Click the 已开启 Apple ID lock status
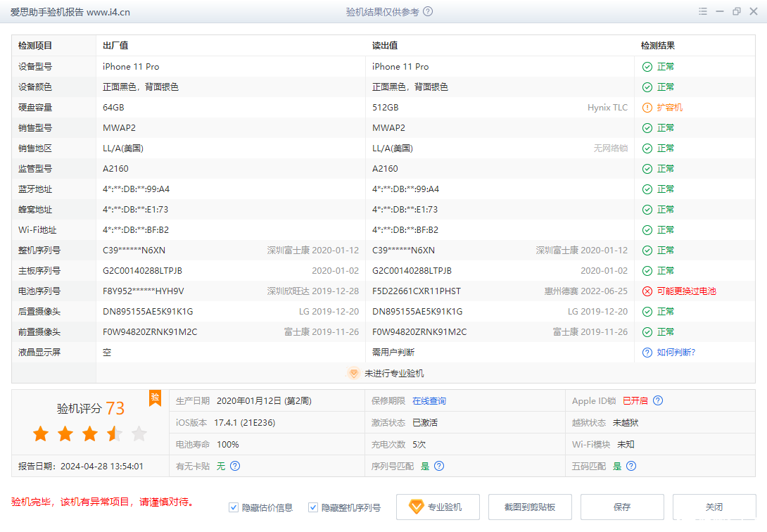Image resolution: width=767 pixels, height=532 pixels. 635,401
